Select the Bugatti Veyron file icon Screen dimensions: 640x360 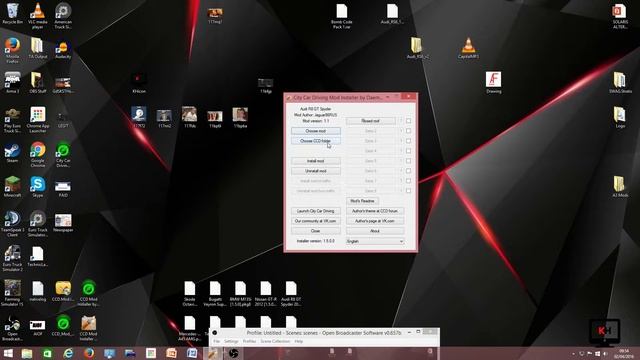pos(215,294)
